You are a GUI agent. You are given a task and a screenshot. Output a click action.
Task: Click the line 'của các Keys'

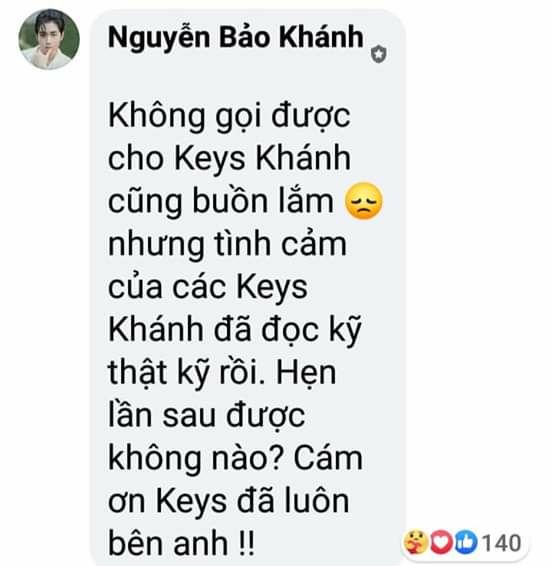point(208,288)
